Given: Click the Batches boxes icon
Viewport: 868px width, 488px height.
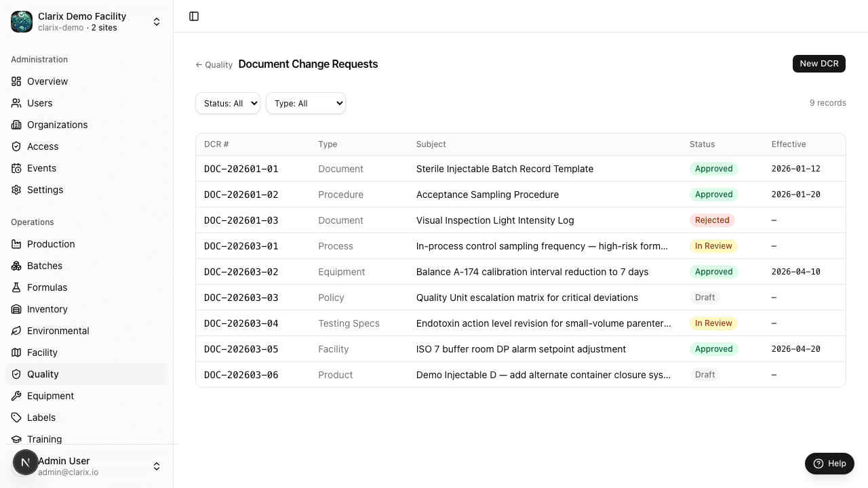Looking at the screenshot, I should 16,266.
